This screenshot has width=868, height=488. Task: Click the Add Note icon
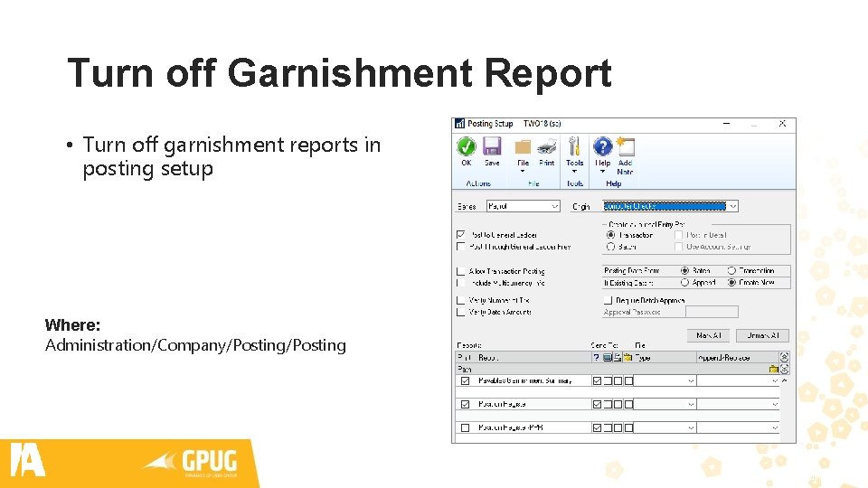[x=626, y=146]
